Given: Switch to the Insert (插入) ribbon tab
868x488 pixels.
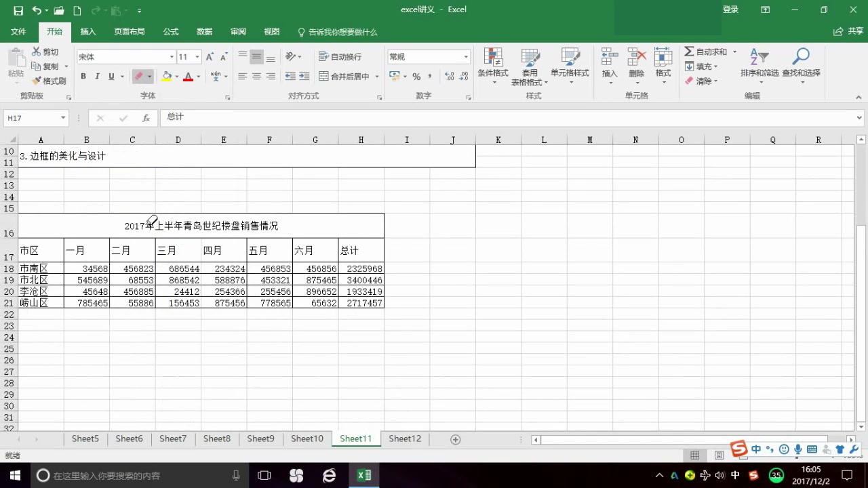Looking at the screenshot, I should point(88,32).
